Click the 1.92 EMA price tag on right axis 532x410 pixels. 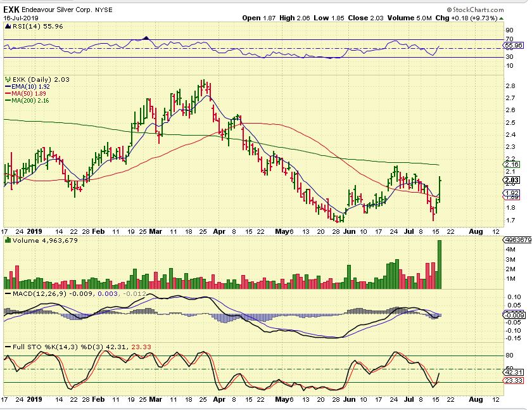point(512,193)
